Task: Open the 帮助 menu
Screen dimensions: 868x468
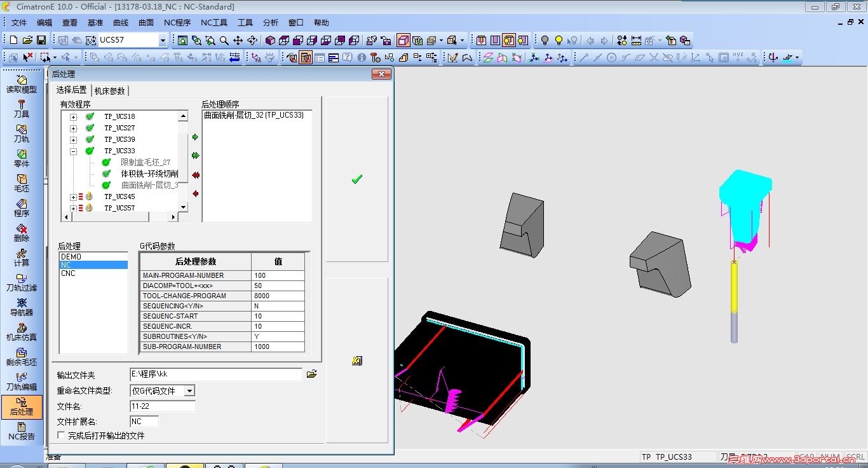Action: pyautogui.click(x=322, y=23)
